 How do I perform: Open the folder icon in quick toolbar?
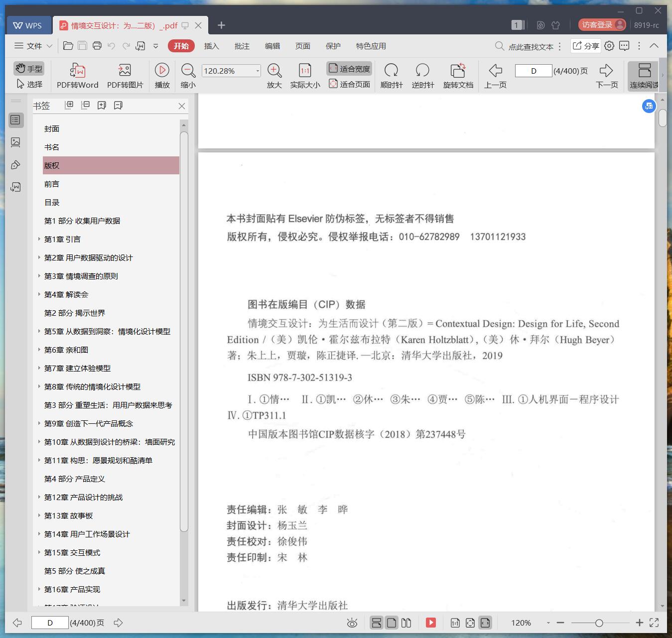[68, 46]
